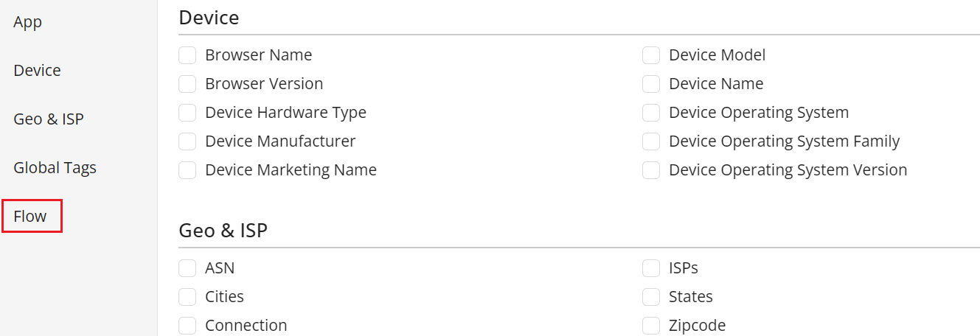Toggle the Device Marketing Name checkbox
980x336 pixels.
187,170
